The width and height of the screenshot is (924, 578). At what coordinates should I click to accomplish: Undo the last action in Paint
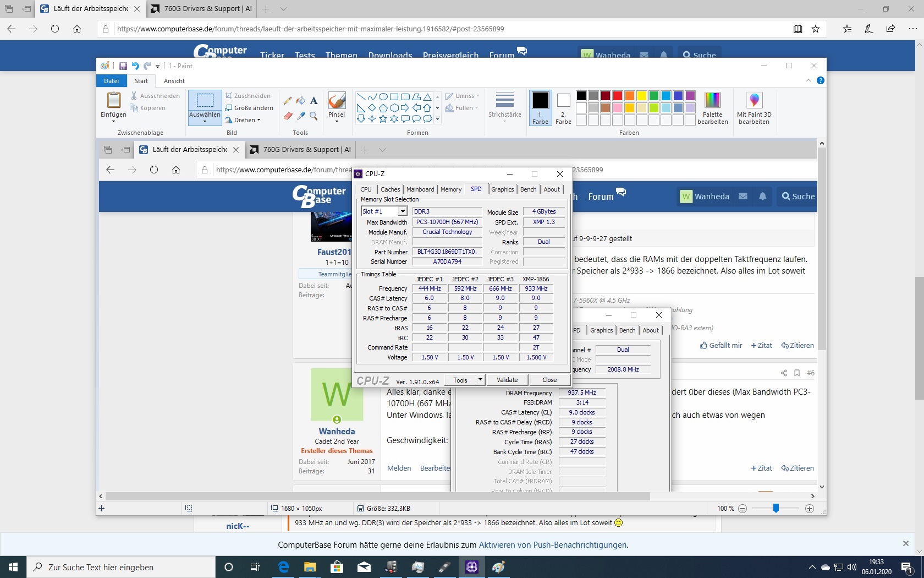135,66
